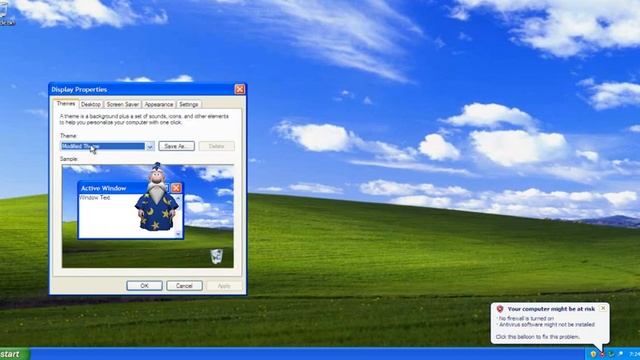This screenshot has height=360, width=640.
Task: Click the 'Your computer might be at risk' heading
Action: coord(551,309)
